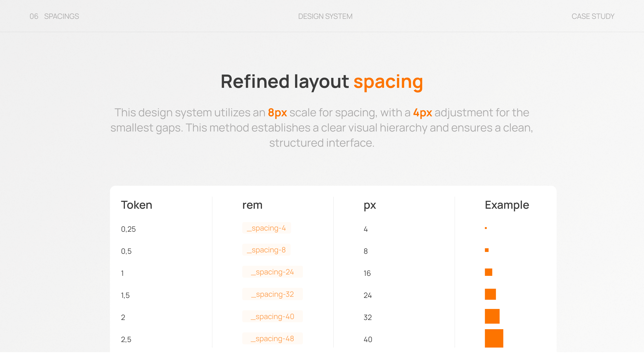Screen dimensions: 644x354
Task: Select the _spacing-48 token chip
Action: click(x=273, y=339)
